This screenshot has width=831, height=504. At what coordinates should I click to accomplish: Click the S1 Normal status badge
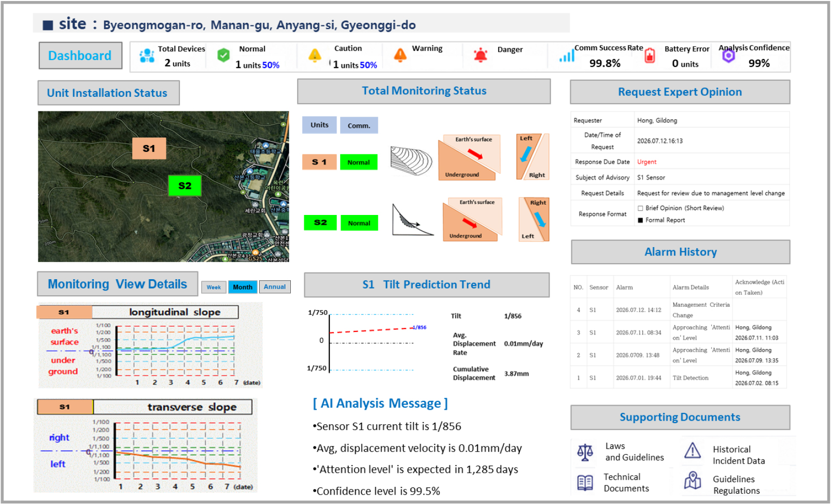(359, 162)
